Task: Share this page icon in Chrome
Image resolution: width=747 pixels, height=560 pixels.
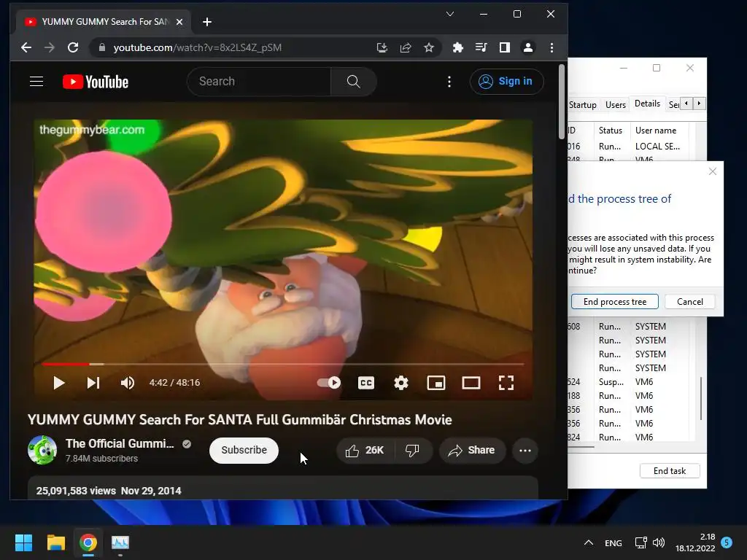Action: 406,47
